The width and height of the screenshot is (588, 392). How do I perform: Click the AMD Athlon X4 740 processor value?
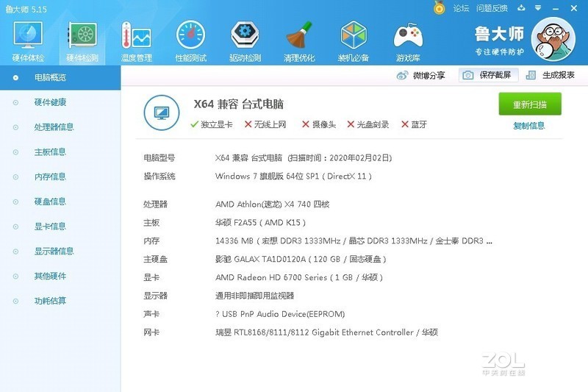[272, 204]
